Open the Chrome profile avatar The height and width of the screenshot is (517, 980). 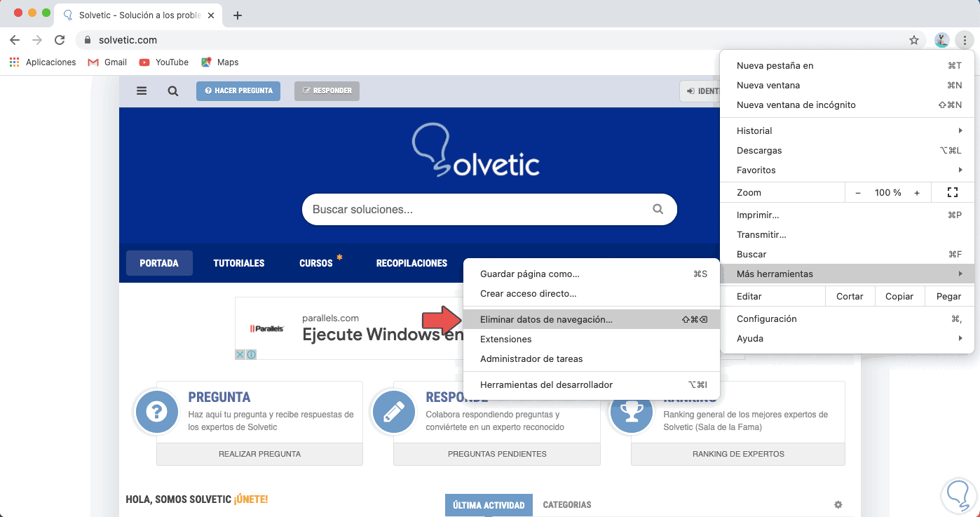pos(942,40)
